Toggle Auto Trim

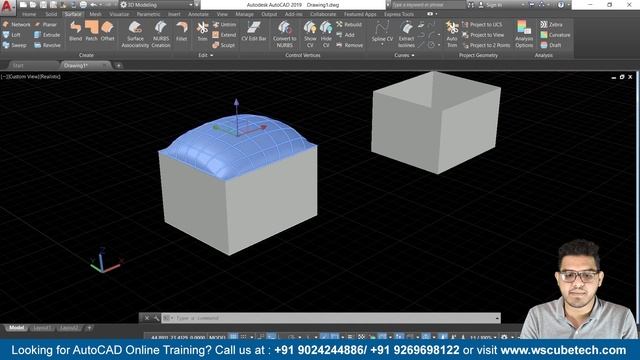click(x=452, y=34)
